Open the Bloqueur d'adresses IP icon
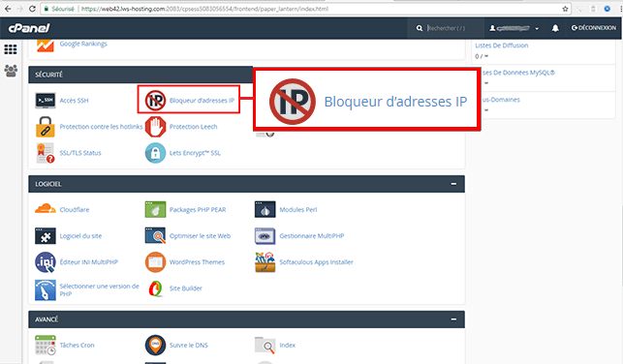The image size is (623, 364). (x=155, y=100)
